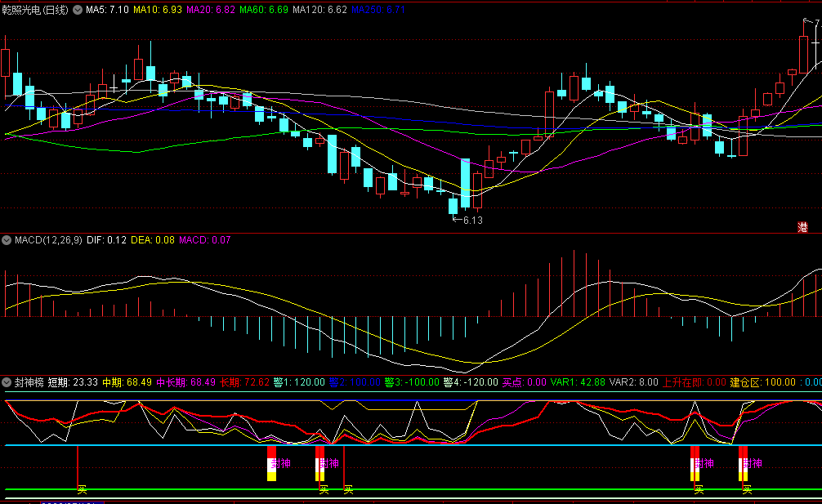Click the MA20: 6.82 label
Screen dimensions: 822x504
click(211, 10)
